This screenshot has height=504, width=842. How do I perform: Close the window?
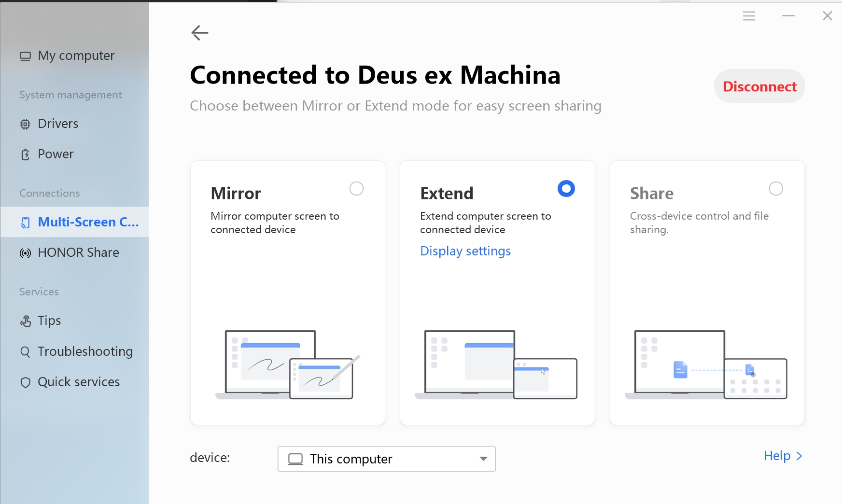coord(828,16)
